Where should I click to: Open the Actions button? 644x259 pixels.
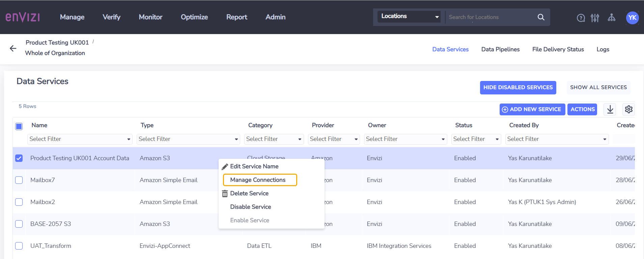(x=582, y=109)
